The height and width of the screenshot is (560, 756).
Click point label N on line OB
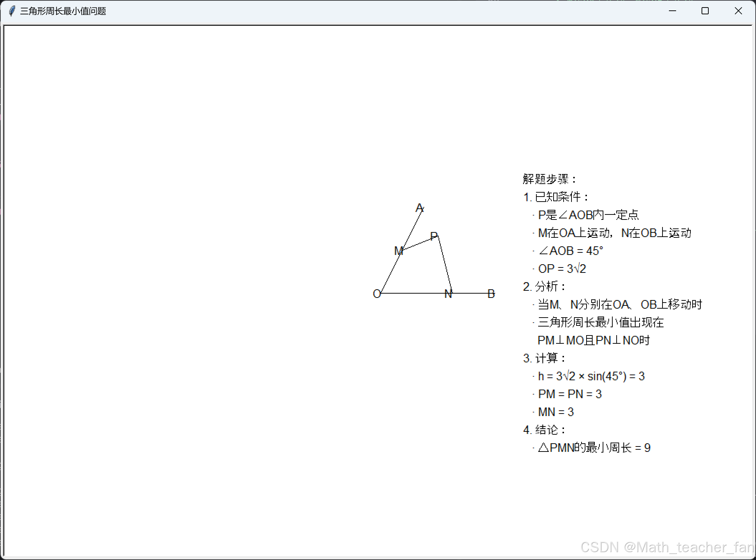(448, 294)
